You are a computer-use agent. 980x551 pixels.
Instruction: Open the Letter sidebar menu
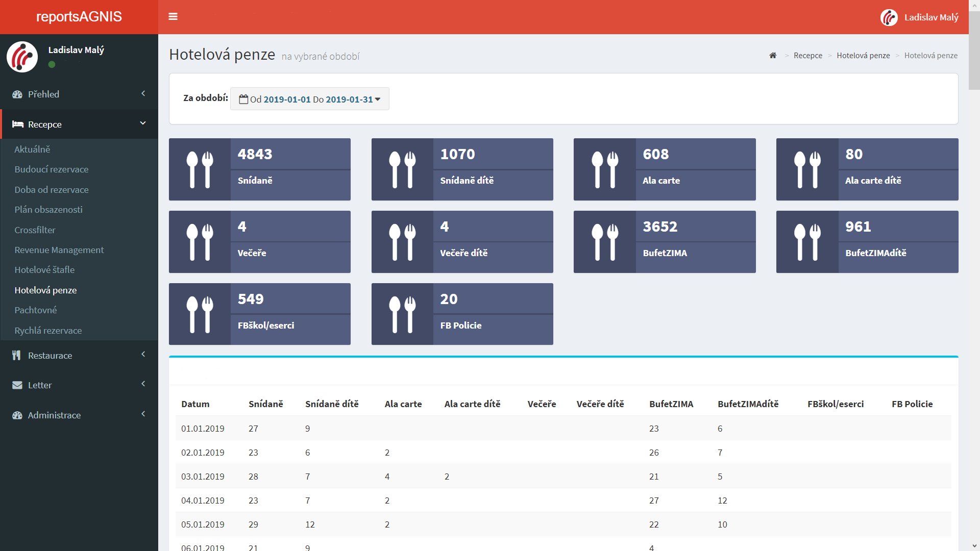[79, 385]
